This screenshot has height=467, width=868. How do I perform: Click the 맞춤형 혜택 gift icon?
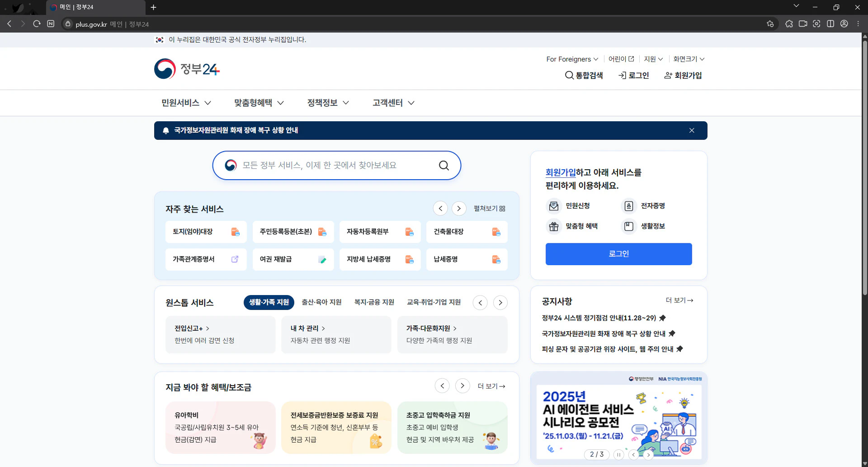(x=553, y=226)
